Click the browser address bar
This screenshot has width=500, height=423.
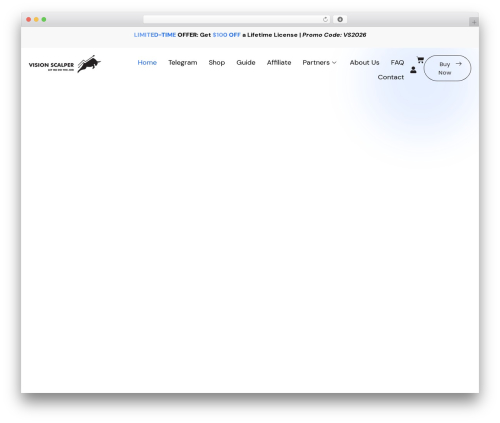(237, 19)
